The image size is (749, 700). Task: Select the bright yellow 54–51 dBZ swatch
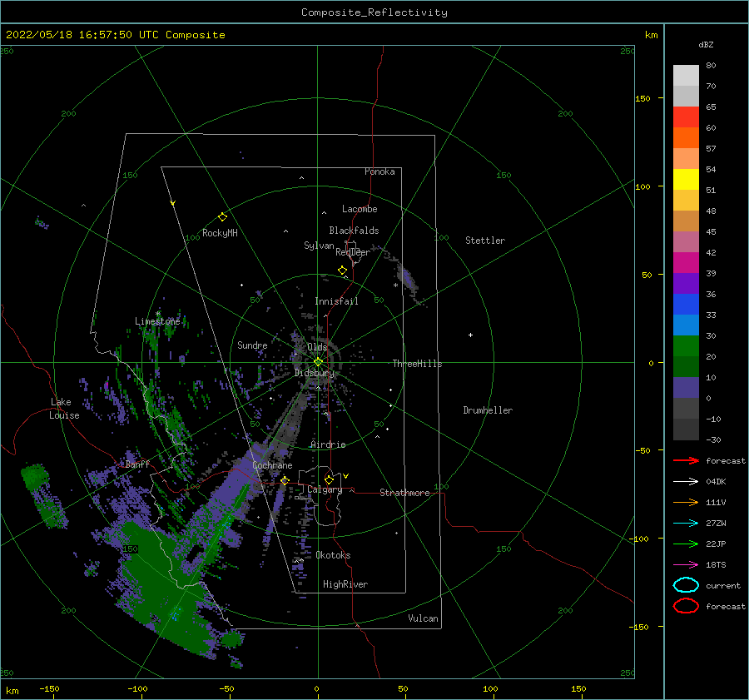[x=686, y=180]
